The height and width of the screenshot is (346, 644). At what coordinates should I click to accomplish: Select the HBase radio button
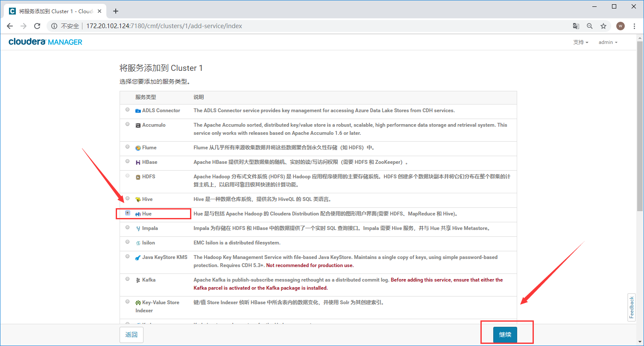coord(128,161)
